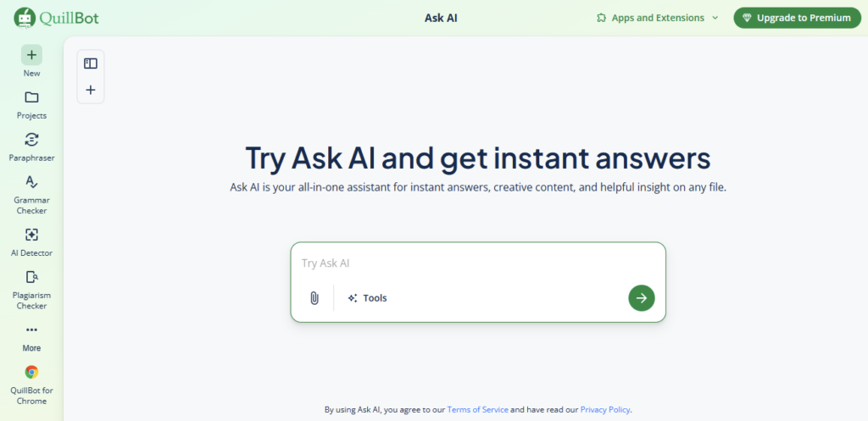Open the Paraphraser tool
The image size is (868, 421).
[31, 140]
